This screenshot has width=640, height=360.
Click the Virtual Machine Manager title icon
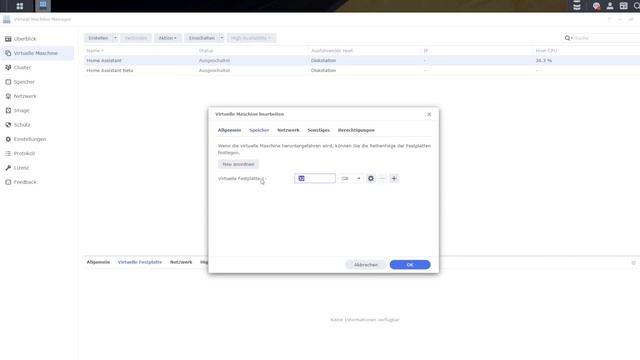tap(7, 19)
